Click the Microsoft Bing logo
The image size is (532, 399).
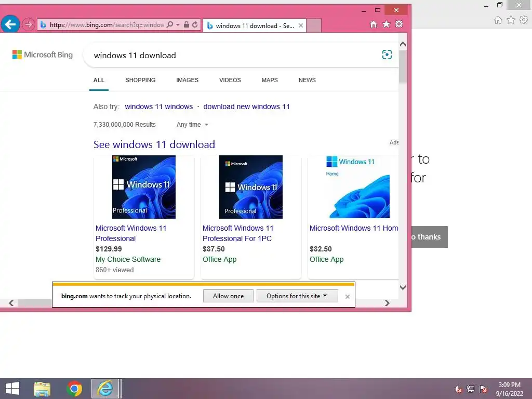43,55
